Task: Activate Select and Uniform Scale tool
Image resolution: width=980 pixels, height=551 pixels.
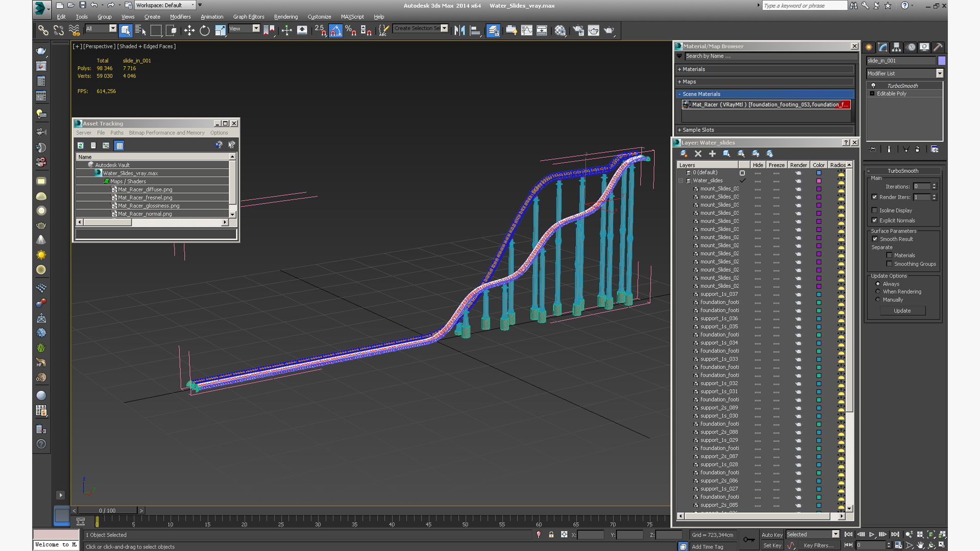Action: (220, 31)
